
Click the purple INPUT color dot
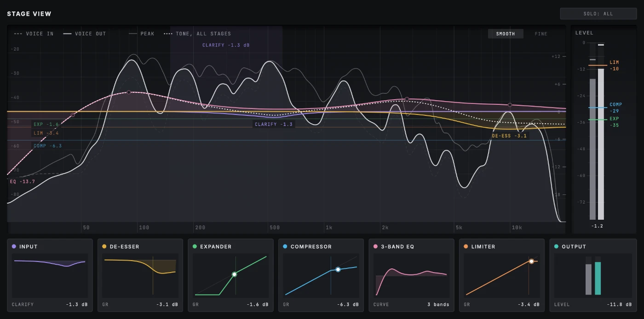tap(14, 246)
